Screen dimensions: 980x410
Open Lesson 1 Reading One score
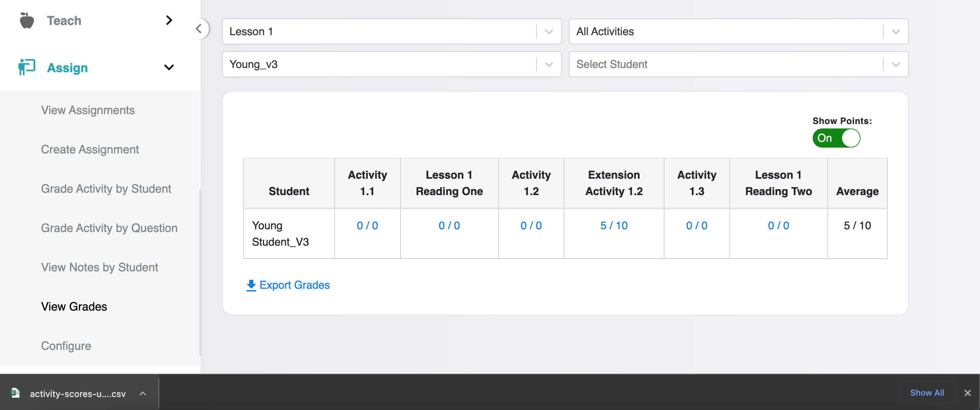(449, 225)
